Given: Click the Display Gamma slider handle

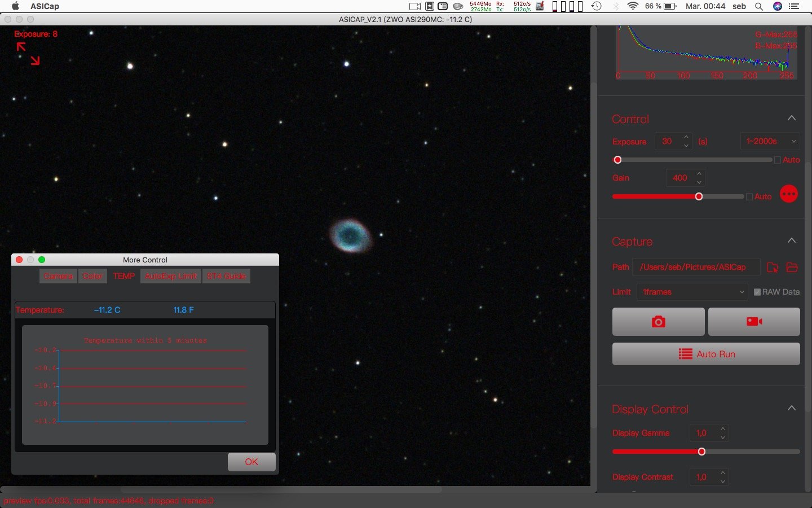Looking at the screenshot, I should [x=701, y=452].
